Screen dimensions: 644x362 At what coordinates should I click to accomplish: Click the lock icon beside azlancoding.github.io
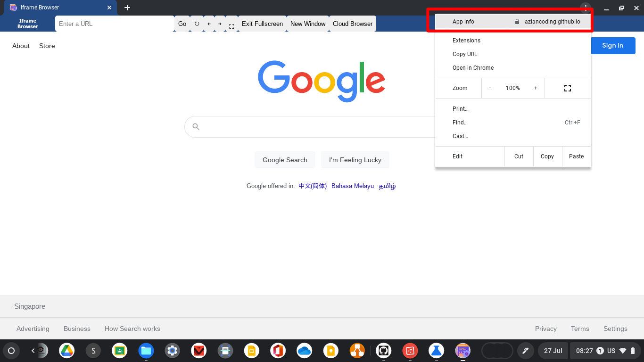(x=517, y=22)
